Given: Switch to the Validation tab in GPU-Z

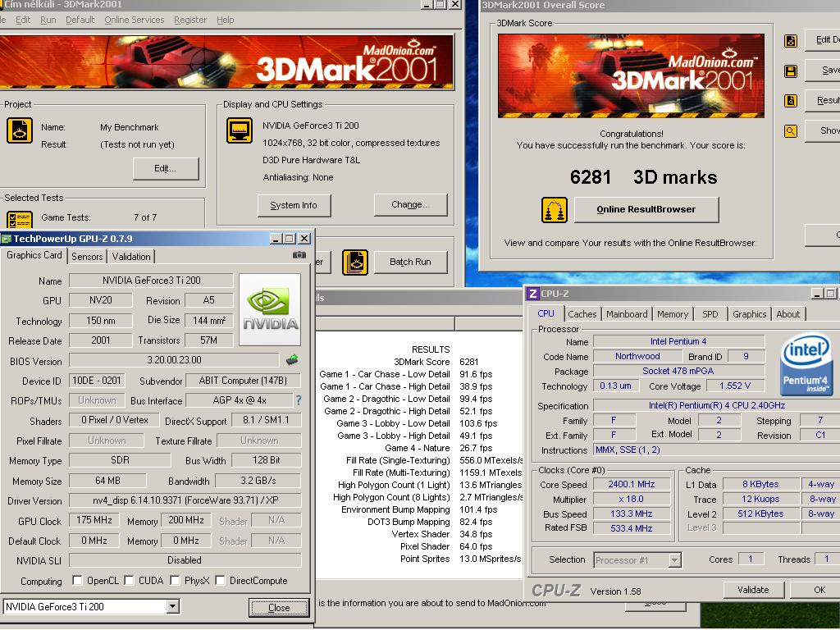Looking at the screenshot, I should [131, 257].
